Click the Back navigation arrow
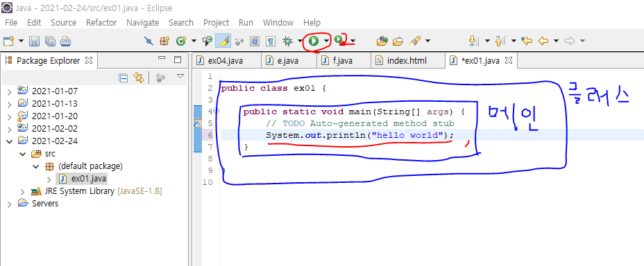644x266 pixels. pos(543,41)
